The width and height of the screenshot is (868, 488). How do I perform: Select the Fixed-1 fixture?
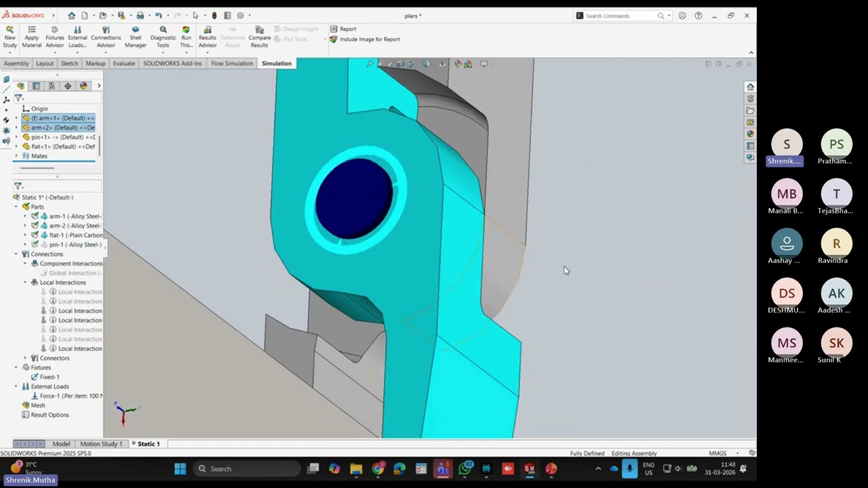[x=45, y=377]
